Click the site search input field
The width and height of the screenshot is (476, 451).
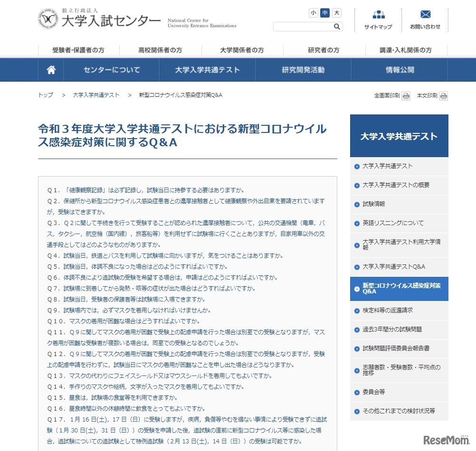(303, 27)
